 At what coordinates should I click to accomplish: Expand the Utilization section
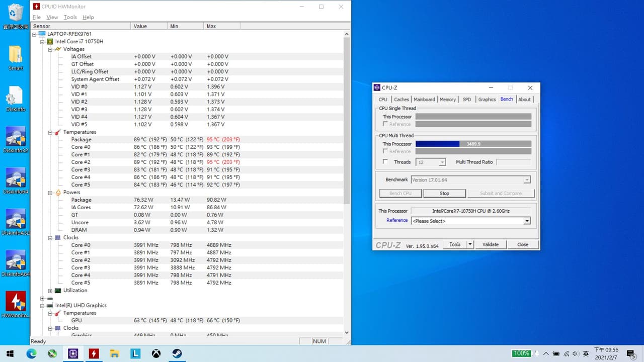pyautogui.click(x=50, y=291)
